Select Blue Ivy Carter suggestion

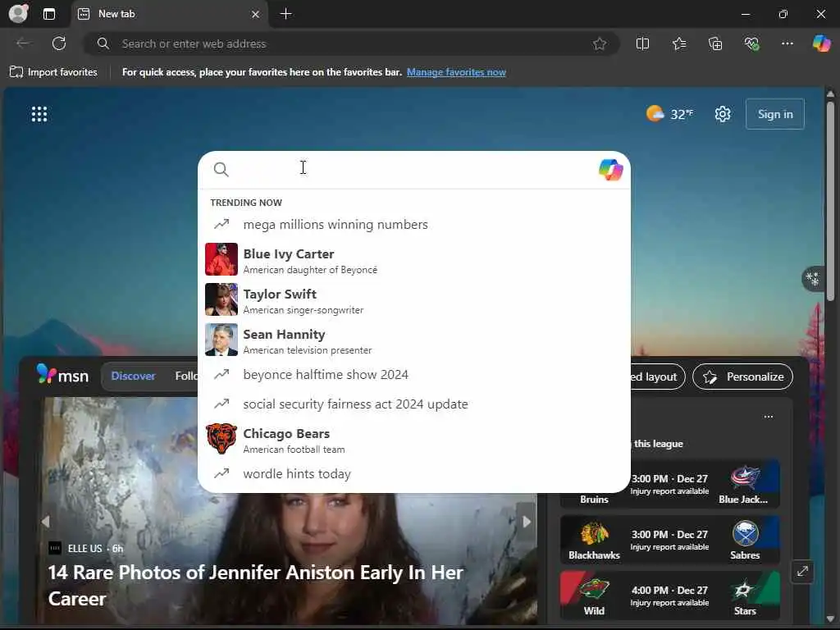point(413,260)
